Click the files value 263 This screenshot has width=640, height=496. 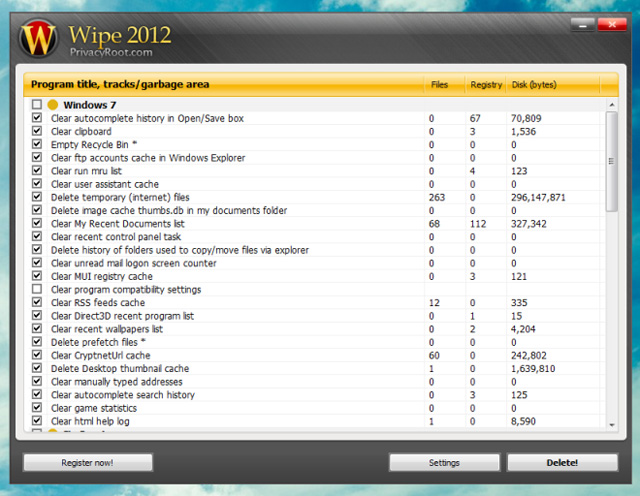click(x=436, y=198)
